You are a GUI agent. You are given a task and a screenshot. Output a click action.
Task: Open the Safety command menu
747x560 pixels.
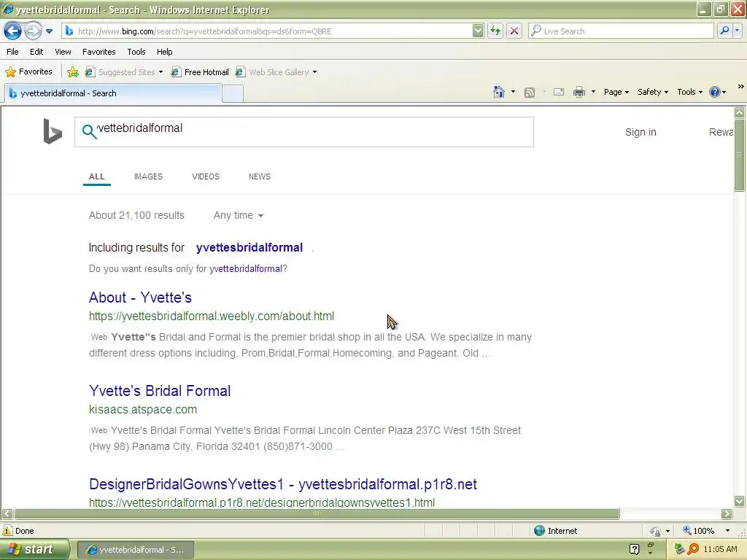click(653, 92)
